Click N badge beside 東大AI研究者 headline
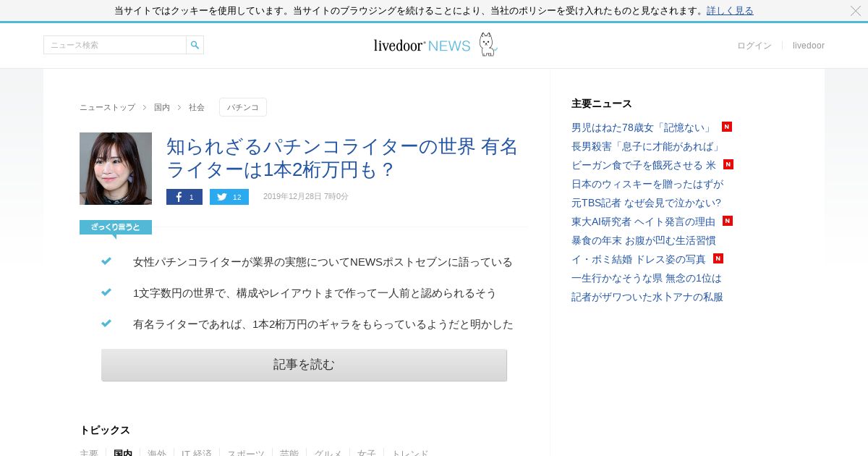868x456 pixels. [x=728, y=221]
